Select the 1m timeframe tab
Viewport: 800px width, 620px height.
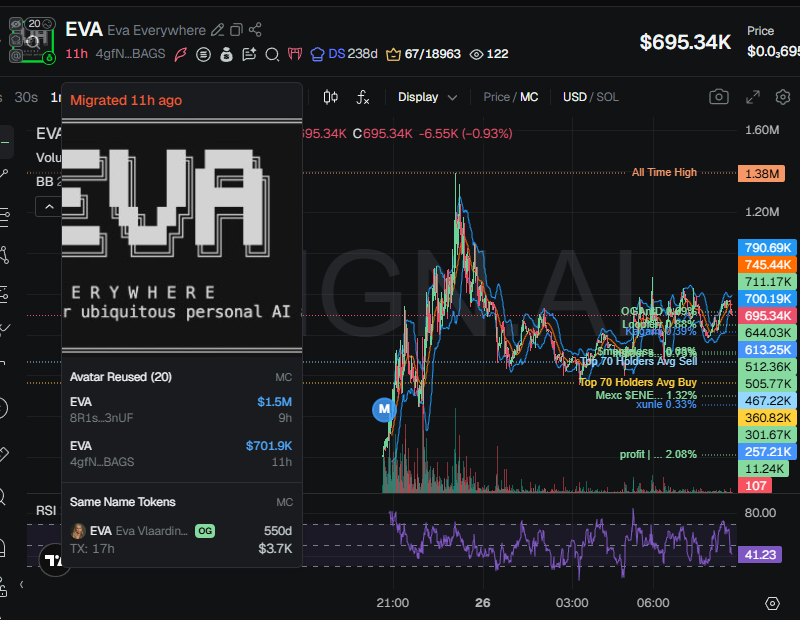pos(58,97)
